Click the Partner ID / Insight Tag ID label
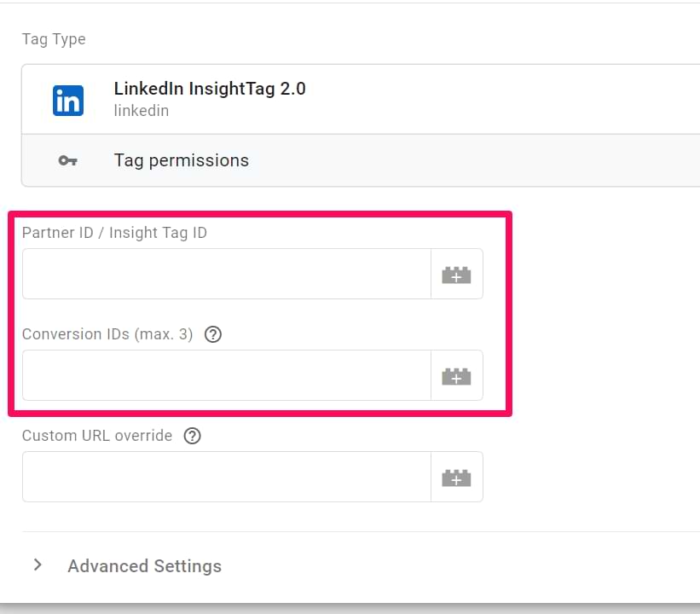This screenshot has width=700, height=614. 115,233
